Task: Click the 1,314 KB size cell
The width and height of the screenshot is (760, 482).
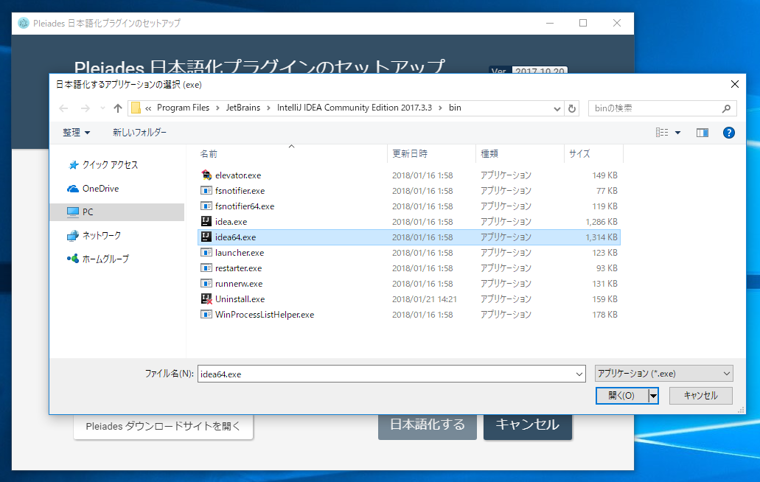Action: (x=601, y=237)
